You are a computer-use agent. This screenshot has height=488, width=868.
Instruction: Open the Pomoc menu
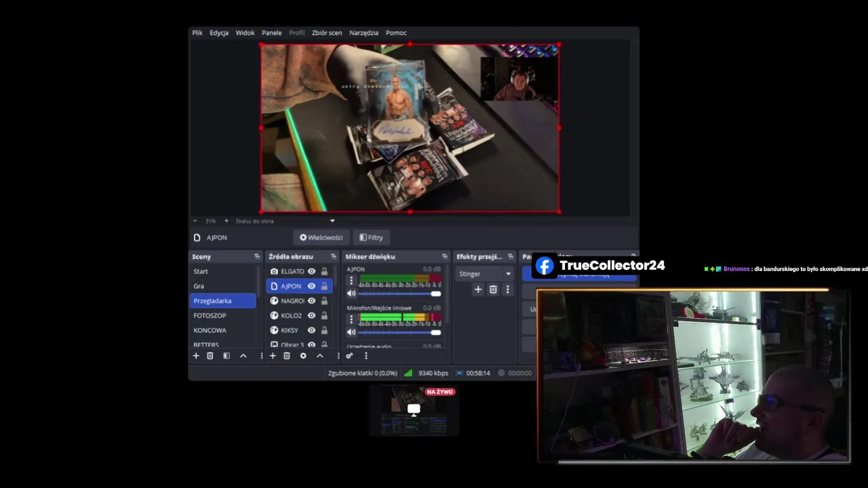396,33
